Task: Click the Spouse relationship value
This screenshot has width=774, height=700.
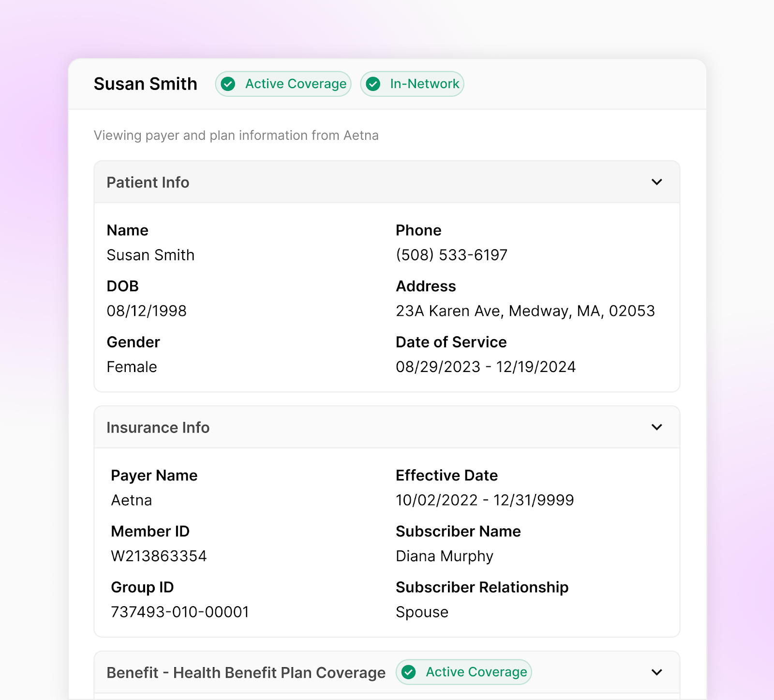Action: (422, 612)
